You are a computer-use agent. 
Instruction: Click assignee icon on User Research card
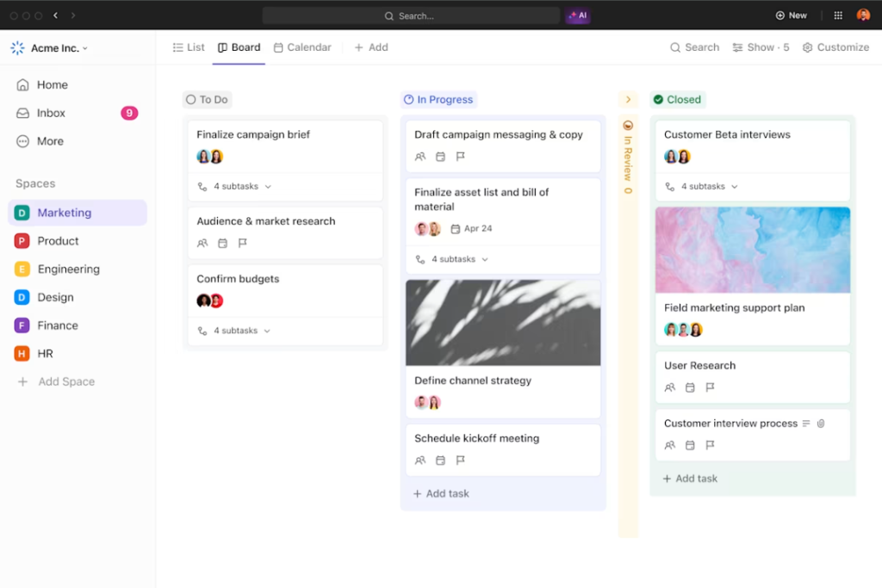[x=670, y=387]
